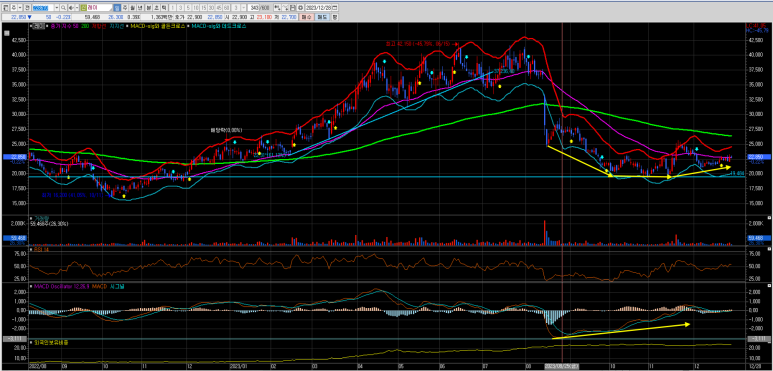Click the 343 bar count input field
The width and height of the screenshot is (773, 371).
[253, 8]
